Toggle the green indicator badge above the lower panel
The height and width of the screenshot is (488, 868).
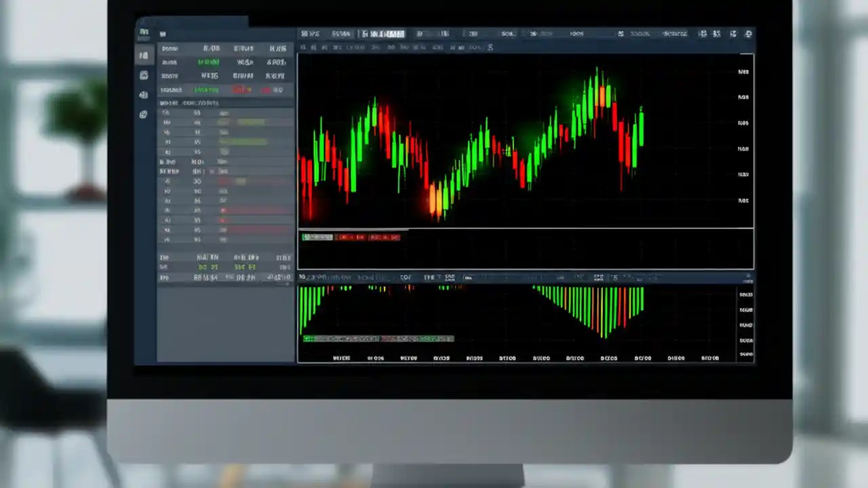pos(316,237)
